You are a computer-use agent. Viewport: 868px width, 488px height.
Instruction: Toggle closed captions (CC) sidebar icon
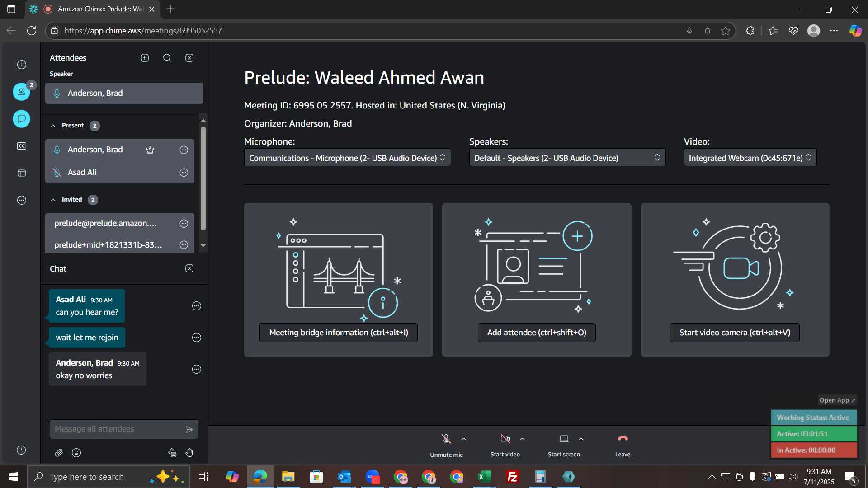pos(22,146)
